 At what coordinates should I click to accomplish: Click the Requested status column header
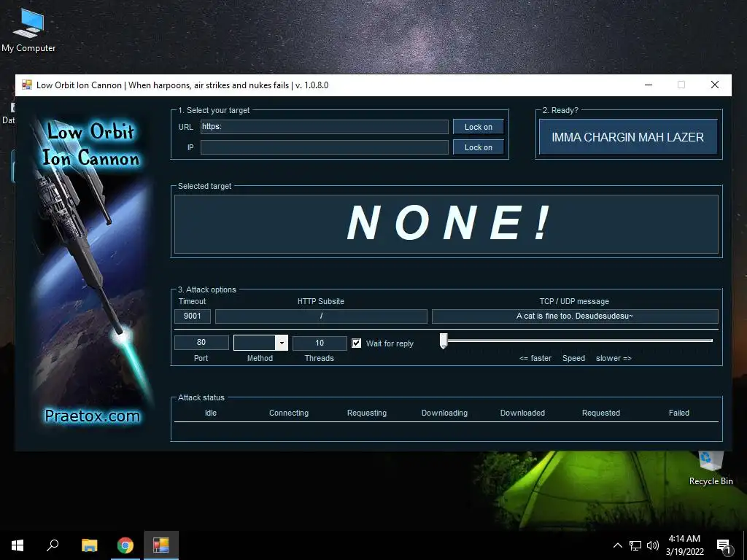(601, 413)
